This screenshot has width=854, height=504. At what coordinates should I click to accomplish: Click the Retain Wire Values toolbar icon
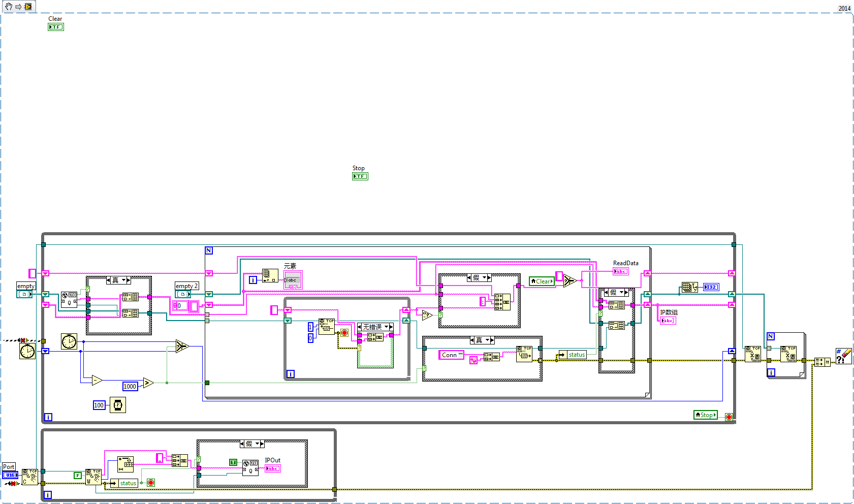(28, 7)
